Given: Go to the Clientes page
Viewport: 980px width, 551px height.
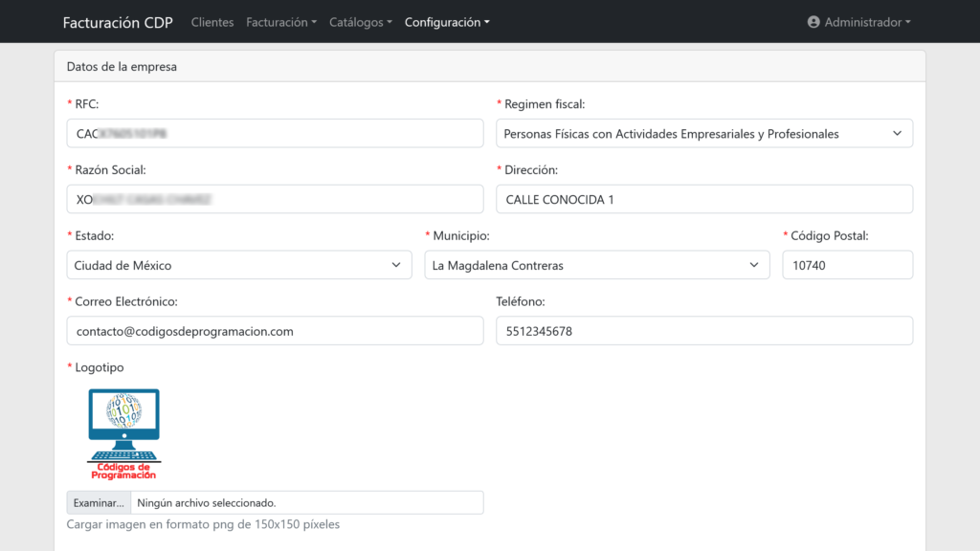Looking at the screenshot, I should [x=212, y=22].
